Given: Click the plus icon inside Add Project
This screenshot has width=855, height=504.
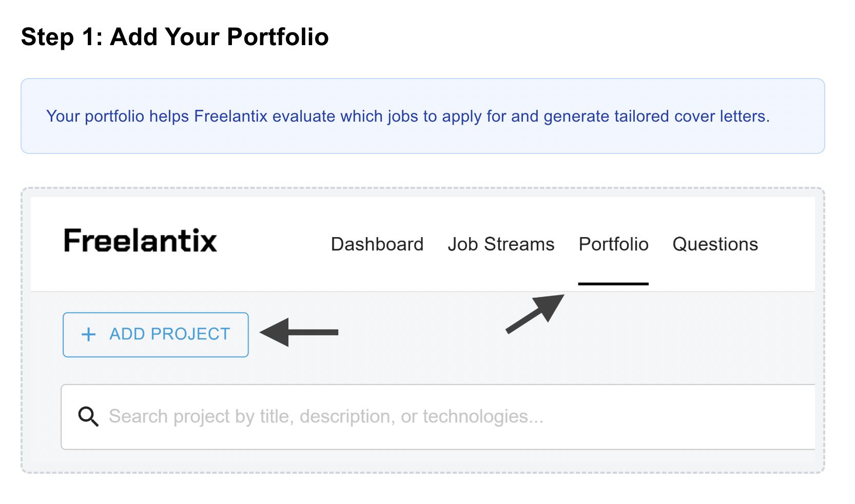Looking at the screenshot, I should (88, 334).
